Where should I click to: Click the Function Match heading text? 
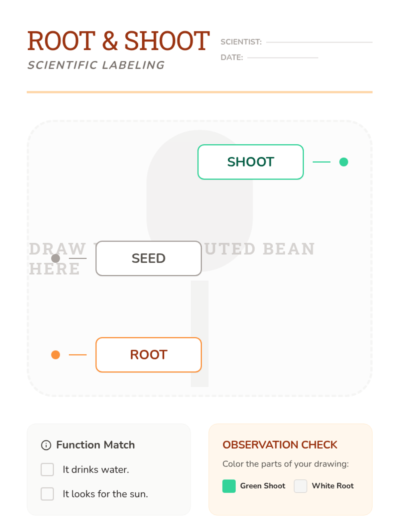click(x=95, y=445)
